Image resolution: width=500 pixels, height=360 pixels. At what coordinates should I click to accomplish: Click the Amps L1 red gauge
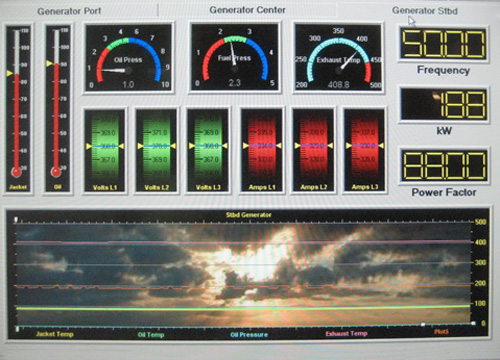tap(262, 150)
